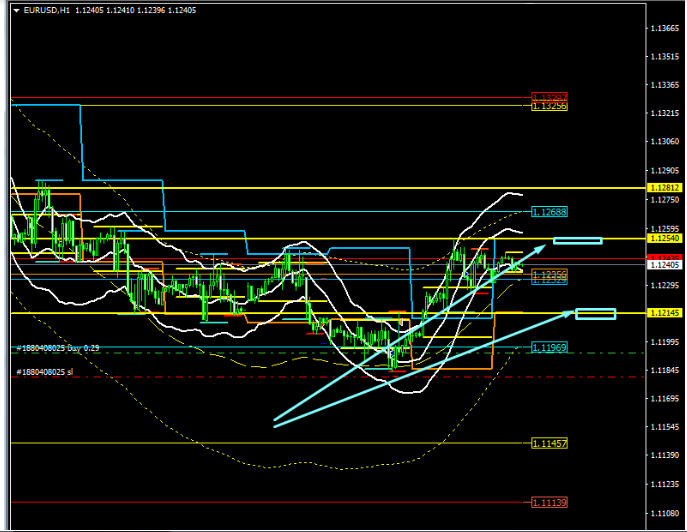Click the 1.11457 level label
Screen dimensions: 687x532
point(549,443)
